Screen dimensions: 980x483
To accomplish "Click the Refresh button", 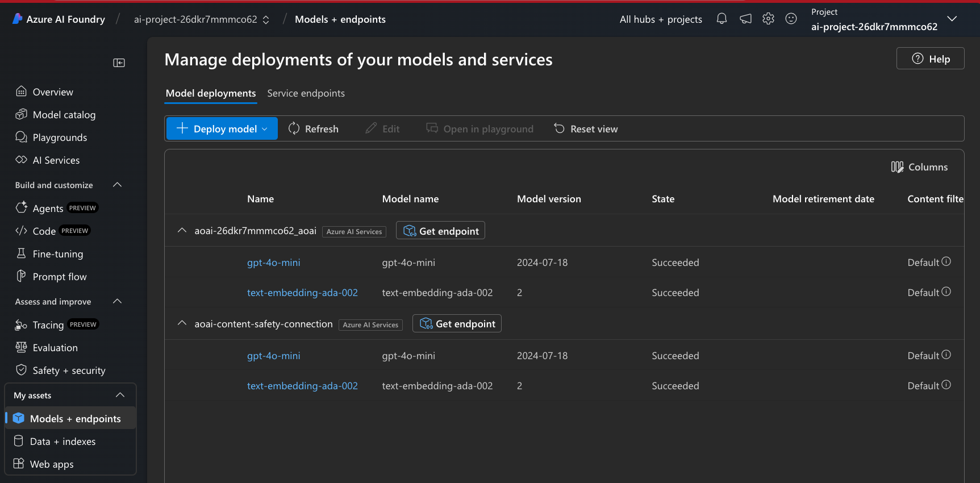I will click(314, 129).
